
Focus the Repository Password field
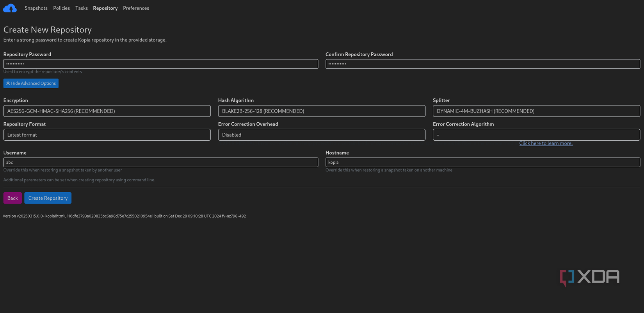tap(161, 64)
